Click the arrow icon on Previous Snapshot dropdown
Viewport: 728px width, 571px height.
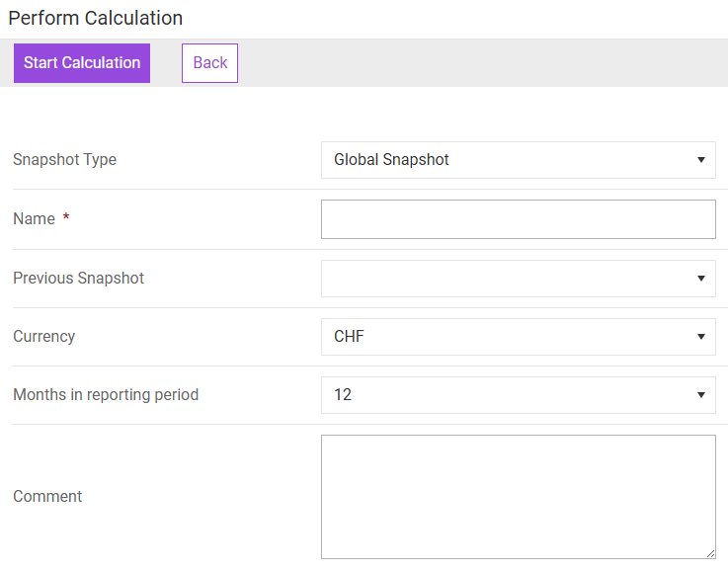(700, 279)
